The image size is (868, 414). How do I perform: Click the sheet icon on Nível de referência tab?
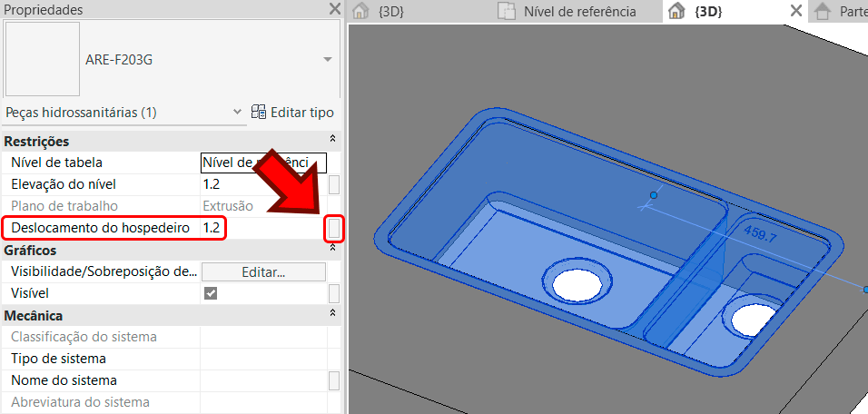coord(508,12)
